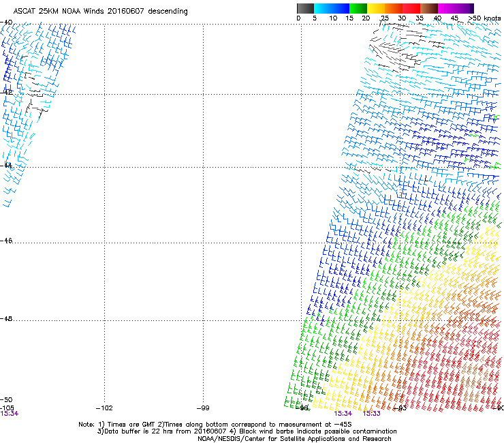504x443 pixels.
Task: Click the '35' label under the color bar
Action: [x=420, y=18]
